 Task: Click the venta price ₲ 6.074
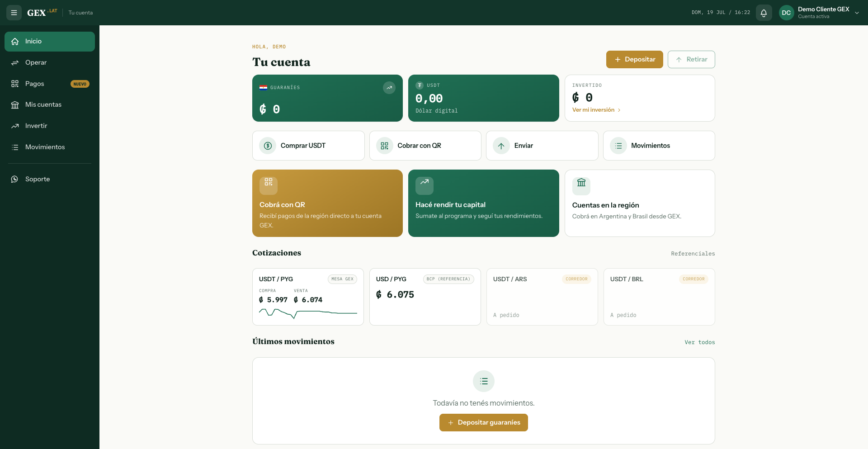(308, 300)
